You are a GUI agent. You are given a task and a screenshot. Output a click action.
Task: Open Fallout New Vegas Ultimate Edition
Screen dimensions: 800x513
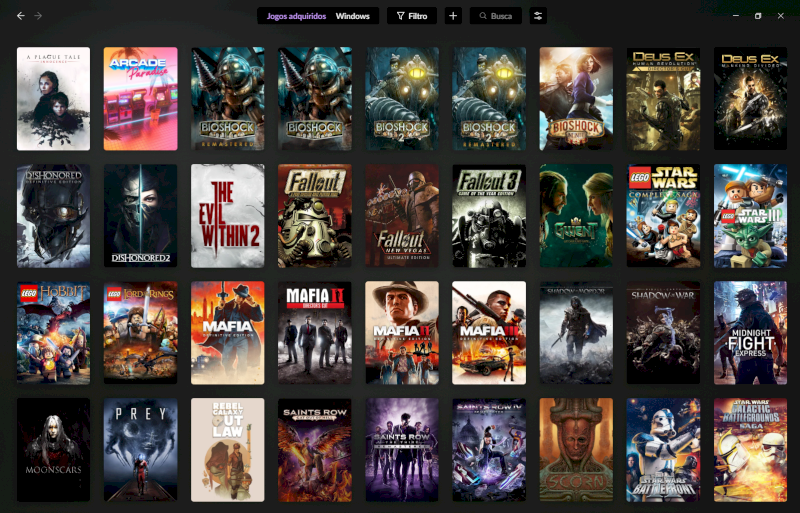401,216
